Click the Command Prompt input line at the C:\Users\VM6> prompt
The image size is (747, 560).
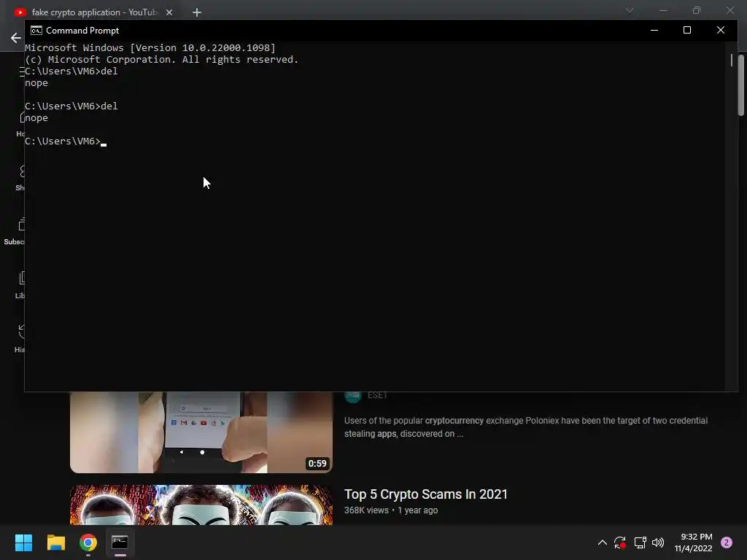65,141
